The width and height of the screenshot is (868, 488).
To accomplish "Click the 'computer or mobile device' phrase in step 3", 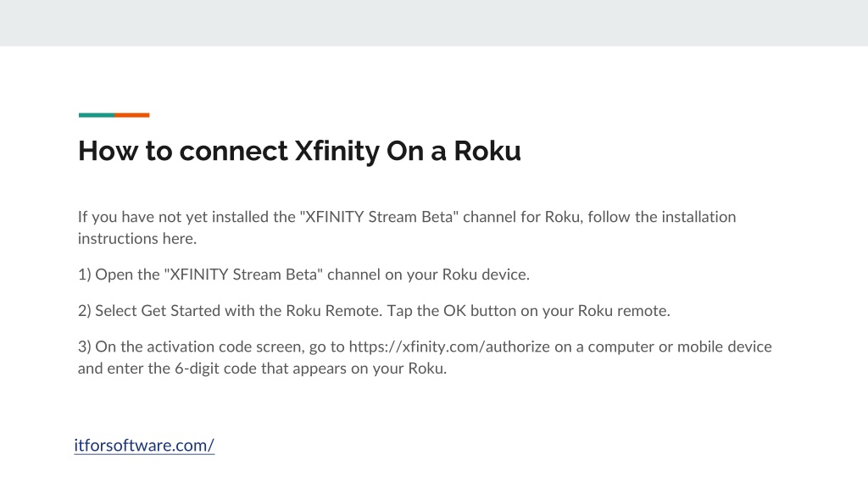I will pyautogui.click(x=680, y=347).
